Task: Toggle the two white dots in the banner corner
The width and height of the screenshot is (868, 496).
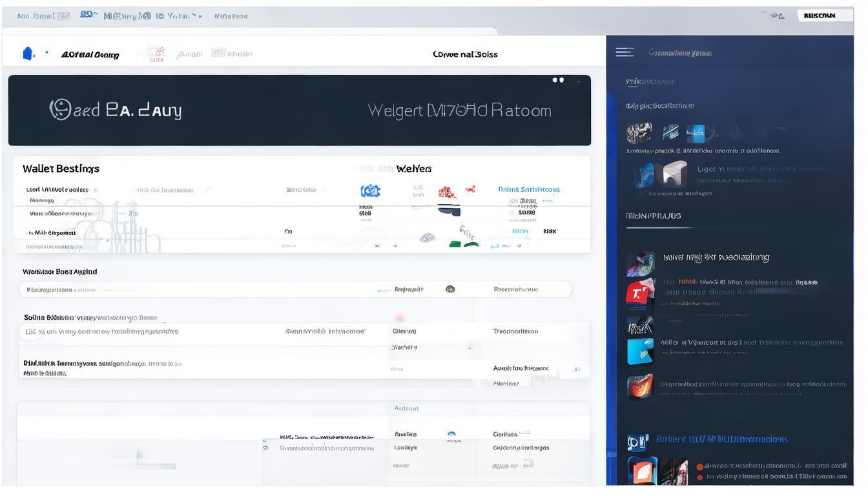Action: [558, 80]
